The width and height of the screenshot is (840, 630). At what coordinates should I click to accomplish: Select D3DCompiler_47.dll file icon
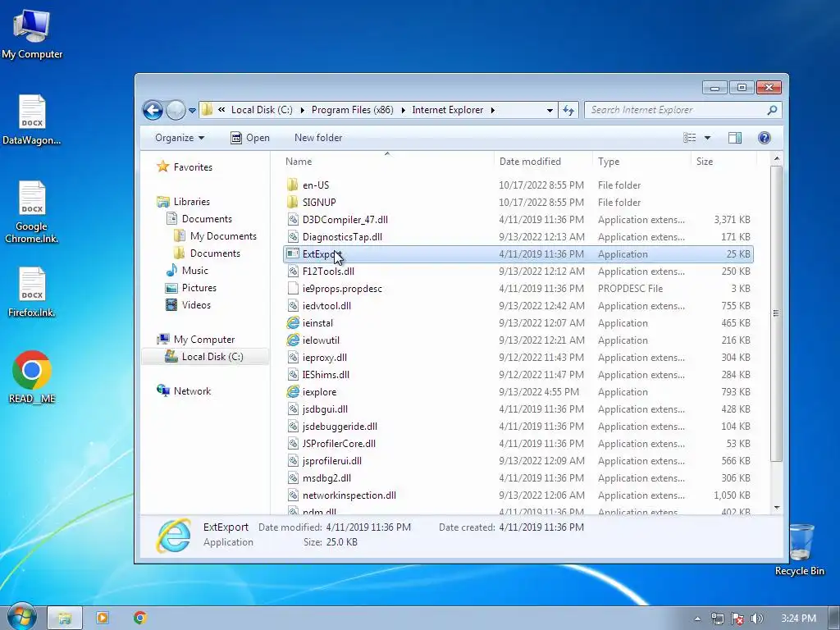tap(293, 220)
